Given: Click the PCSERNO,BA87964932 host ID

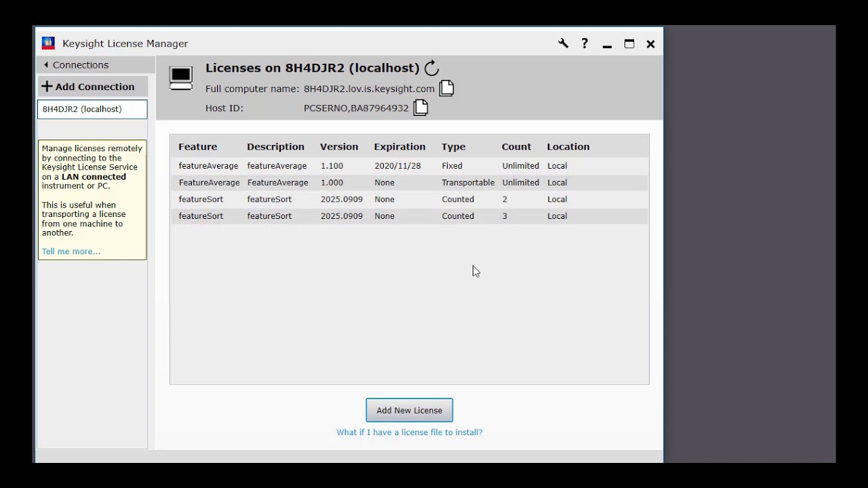Looking at the screenshot, I should click(356, 108).
